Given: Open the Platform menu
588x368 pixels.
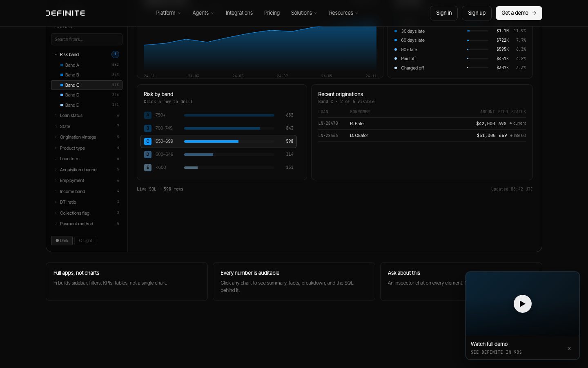Looking at the screenshot, I should click(168, 13).
